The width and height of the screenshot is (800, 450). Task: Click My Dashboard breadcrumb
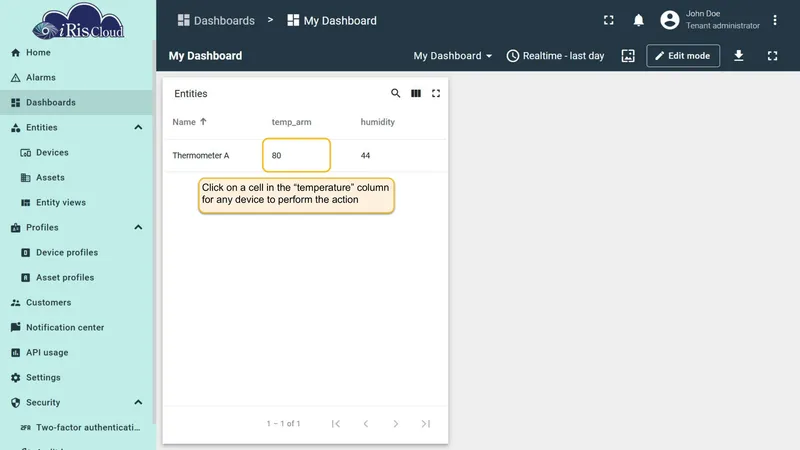coord(332,20)
